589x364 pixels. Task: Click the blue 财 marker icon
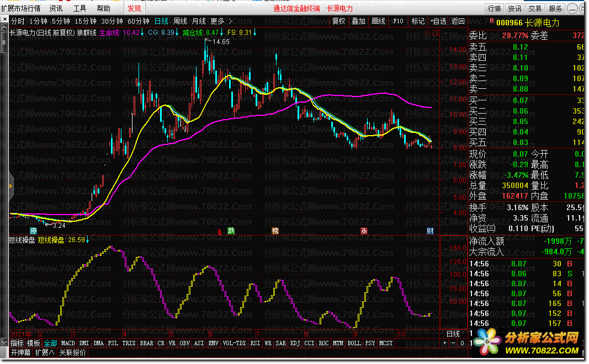click(430, 231)
